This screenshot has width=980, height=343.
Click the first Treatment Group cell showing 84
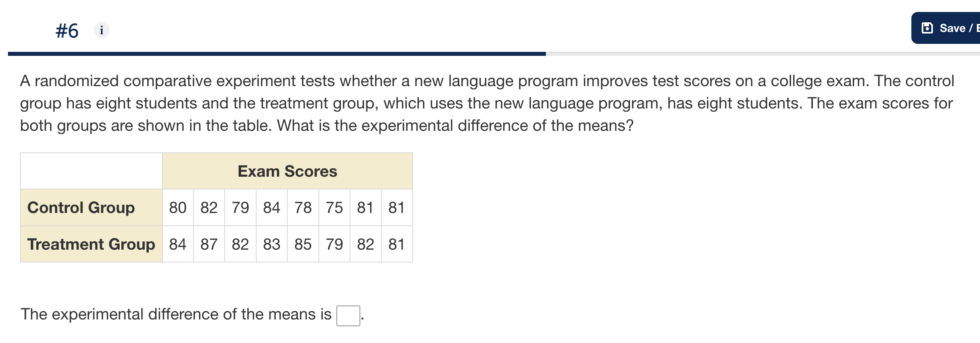(178, 244)
